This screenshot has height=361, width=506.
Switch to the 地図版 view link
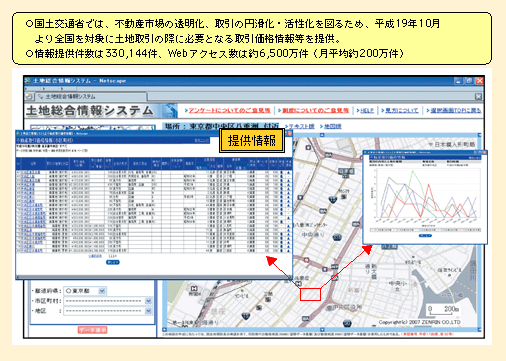[x=332, y=126]
